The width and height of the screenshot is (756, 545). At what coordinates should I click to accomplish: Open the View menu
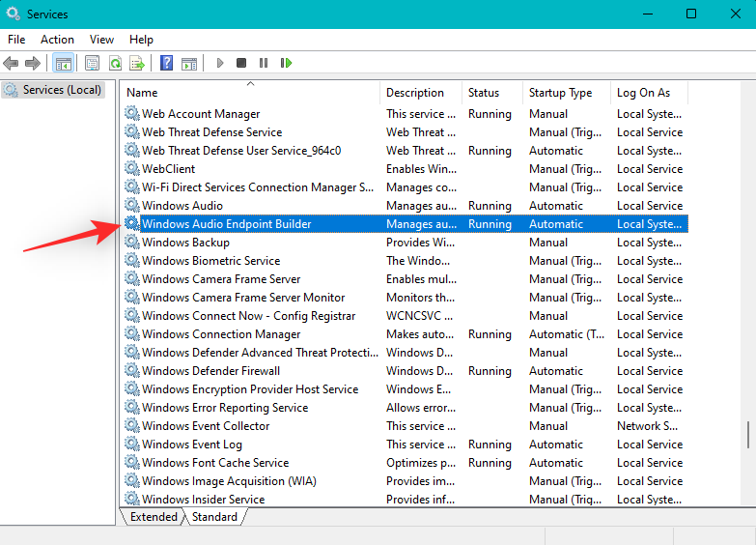pyautogui.click(x=101, y=40)
